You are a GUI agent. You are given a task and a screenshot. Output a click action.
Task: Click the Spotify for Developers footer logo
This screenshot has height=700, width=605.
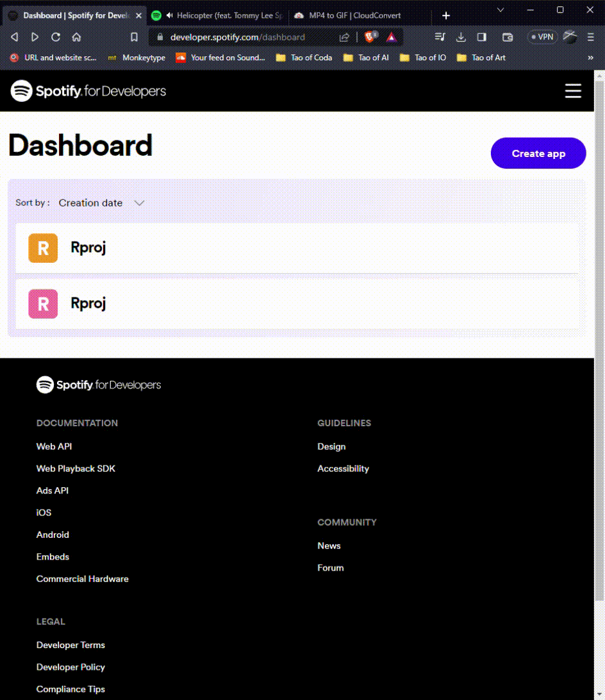99,385
